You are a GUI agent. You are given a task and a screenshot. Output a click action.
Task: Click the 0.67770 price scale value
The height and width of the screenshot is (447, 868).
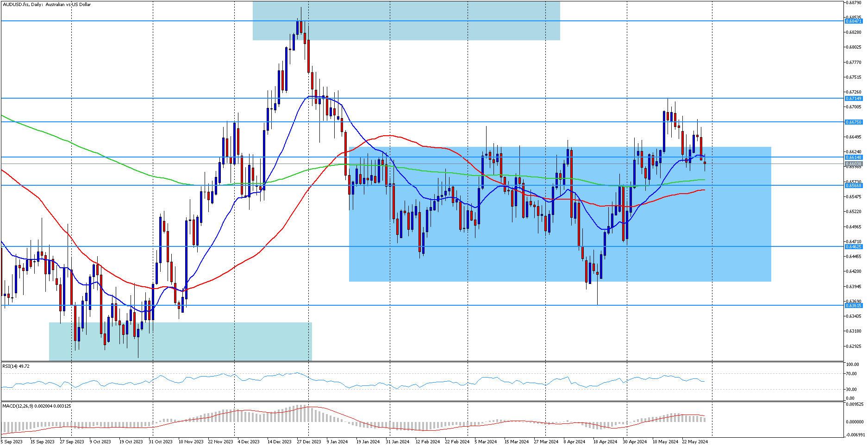[854, 63]
